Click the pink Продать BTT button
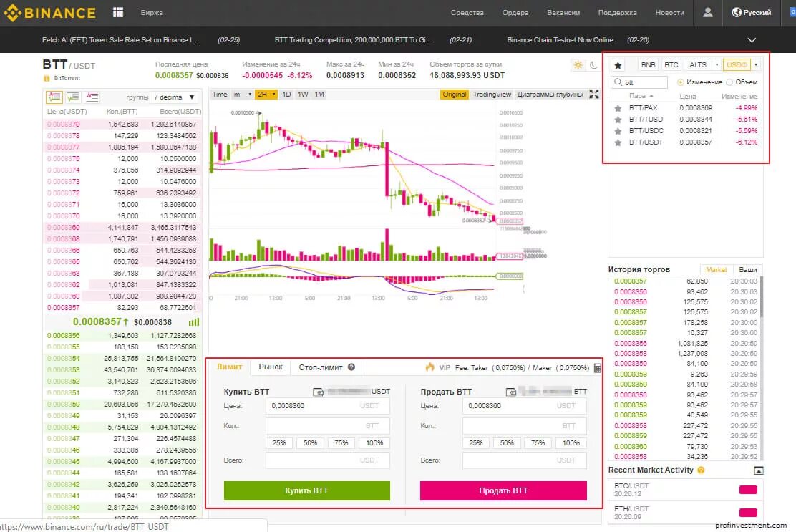Image resolution: width=796 pixels, height=532 pixels. [503, 490]
